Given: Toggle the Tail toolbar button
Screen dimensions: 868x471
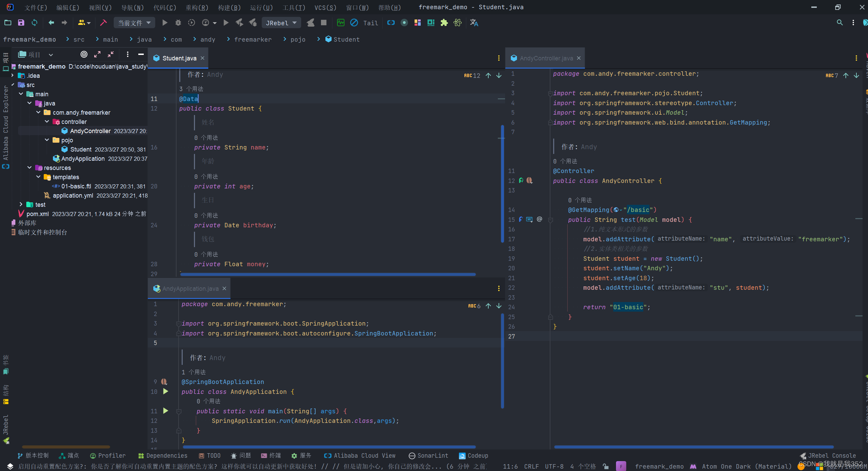Looking at the screenshot, I should pos(370,23).
